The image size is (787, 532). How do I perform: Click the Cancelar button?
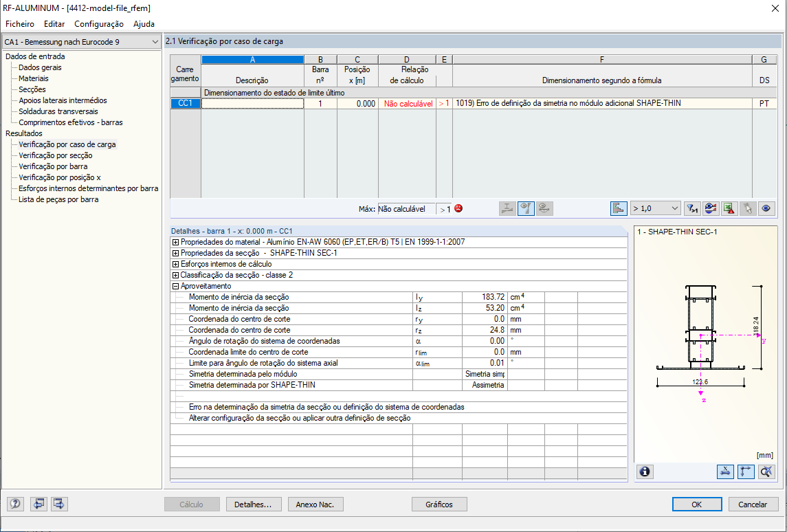click(x=753, y=505)
